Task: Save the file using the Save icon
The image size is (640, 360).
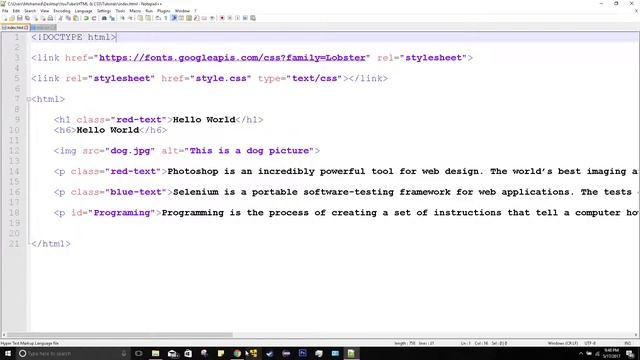Action: pyautogui.click(x=20, y=18)
